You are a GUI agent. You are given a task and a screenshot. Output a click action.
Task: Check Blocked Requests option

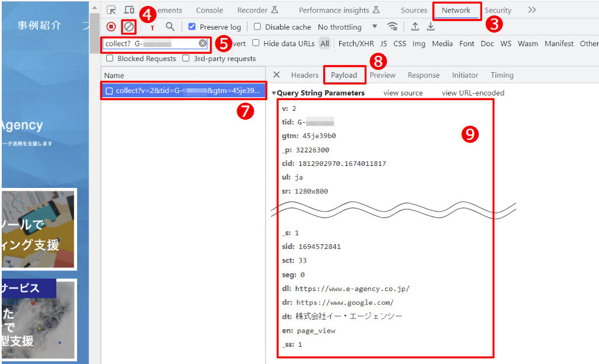110,59
